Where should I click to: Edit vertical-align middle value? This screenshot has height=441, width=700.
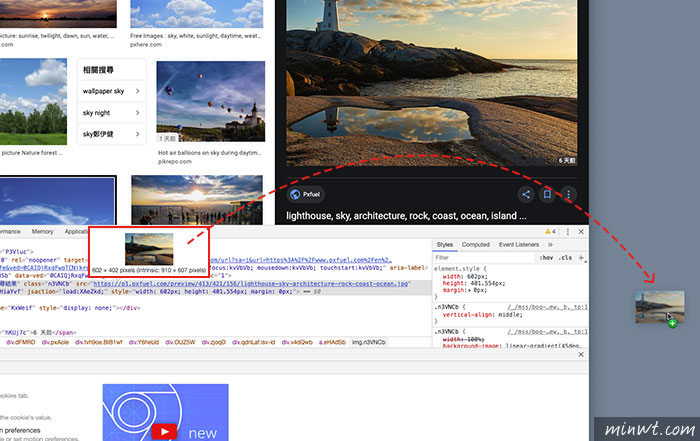[x=510, y=315]
